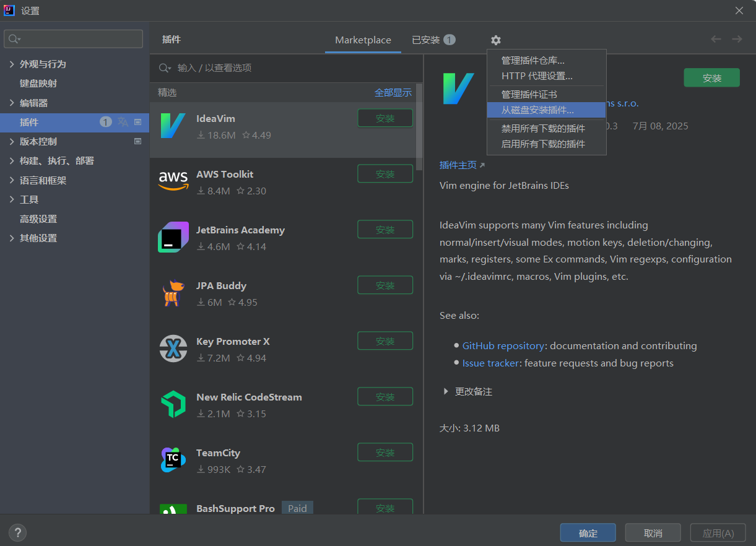Expand the 其他设置 section
The height and width of the screenshot is (546, 756).
tap(12, 238)
